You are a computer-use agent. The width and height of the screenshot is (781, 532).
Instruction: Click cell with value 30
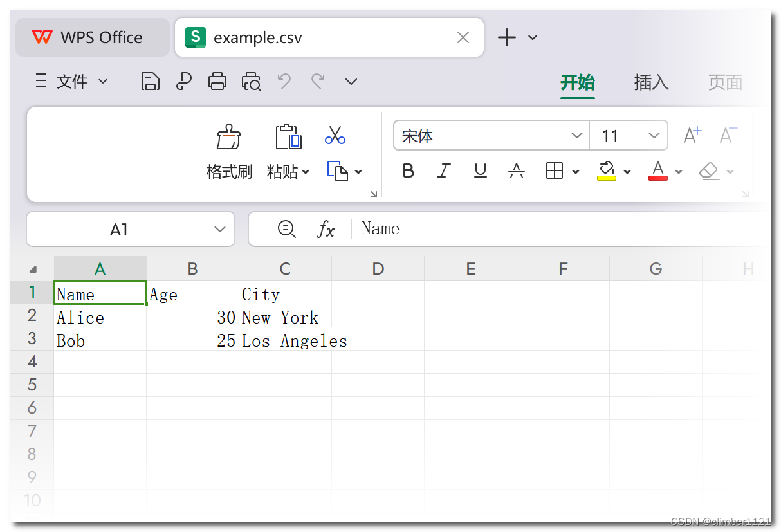(x=192, y=316)
